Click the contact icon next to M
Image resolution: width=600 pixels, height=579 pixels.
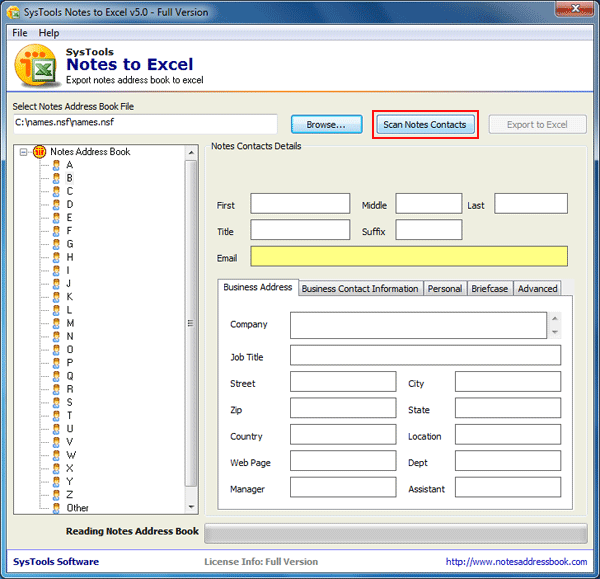(x=56, y=323)
